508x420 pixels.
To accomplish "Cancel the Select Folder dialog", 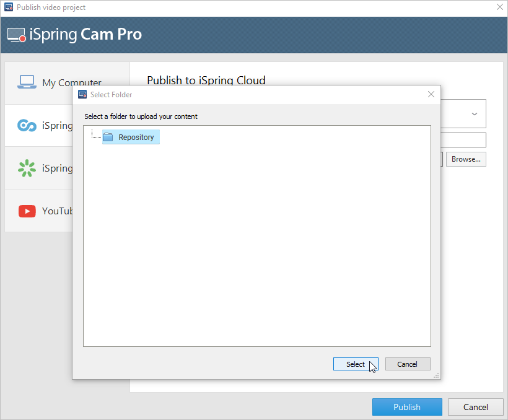I will 408,364.
